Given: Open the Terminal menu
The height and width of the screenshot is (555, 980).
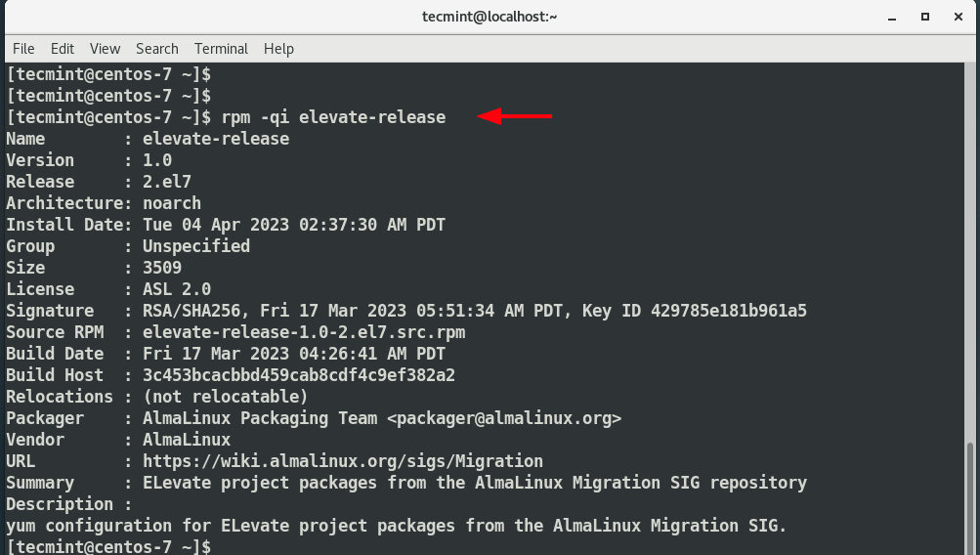Looking at the screenshot, I should coord(221,49).
